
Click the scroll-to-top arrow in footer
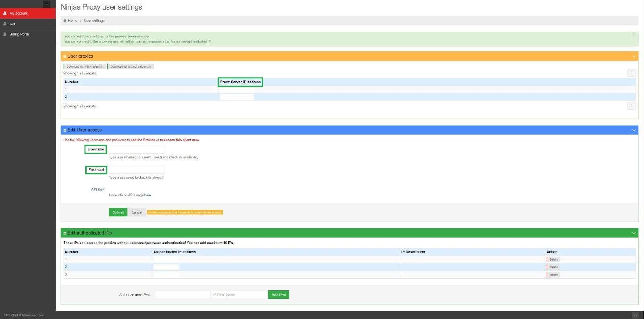tap(635, 315)
